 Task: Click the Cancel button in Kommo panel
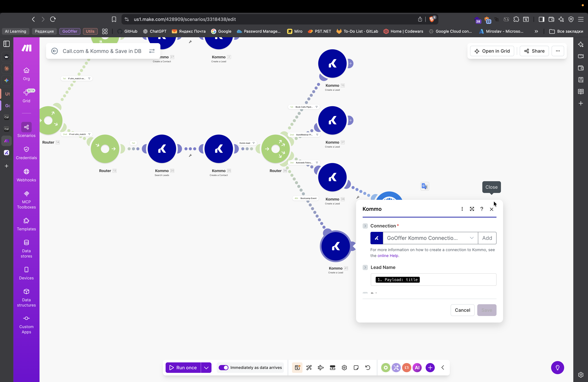click(x=462, y=310)
